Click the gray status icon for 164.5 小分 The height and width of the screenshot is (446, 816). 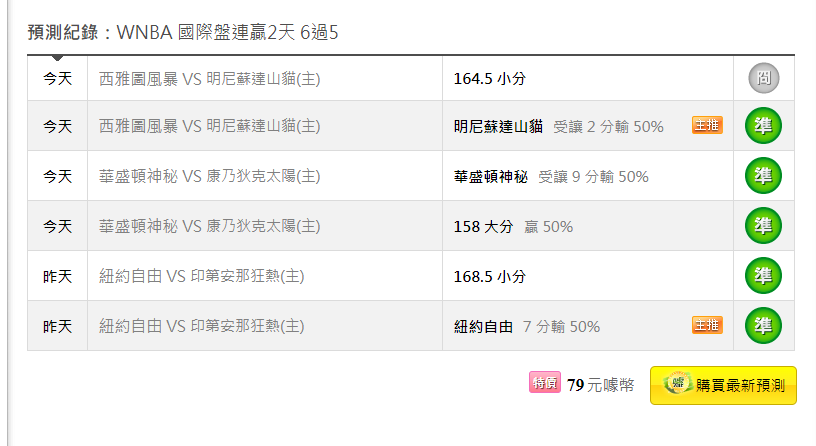tap(763, 78)
